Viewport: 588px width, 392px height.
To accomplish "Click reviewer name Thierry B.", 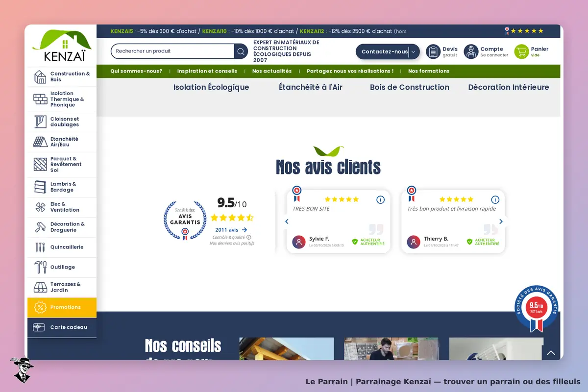I will click(x=436, y=239).
